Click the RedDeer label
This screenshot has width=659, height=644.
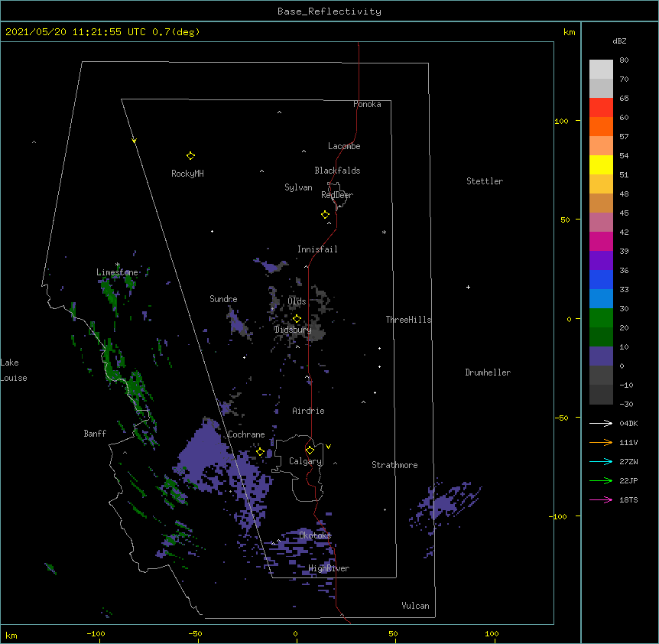pos(337,195)
